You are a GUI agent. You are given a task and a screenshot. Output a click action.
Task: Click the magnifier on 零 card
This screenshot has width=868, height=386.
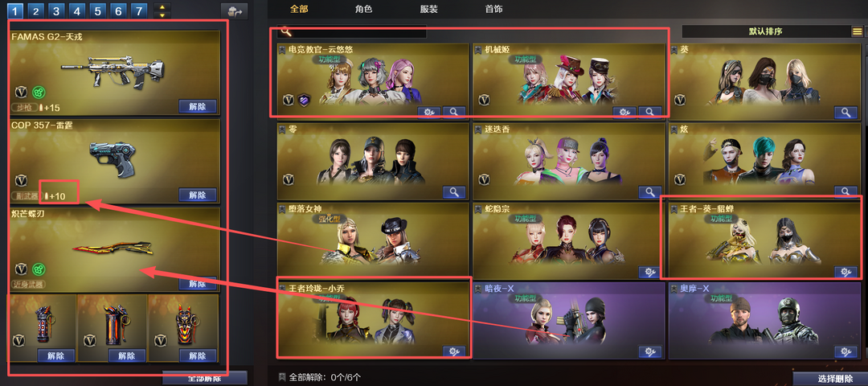[454, 192]
